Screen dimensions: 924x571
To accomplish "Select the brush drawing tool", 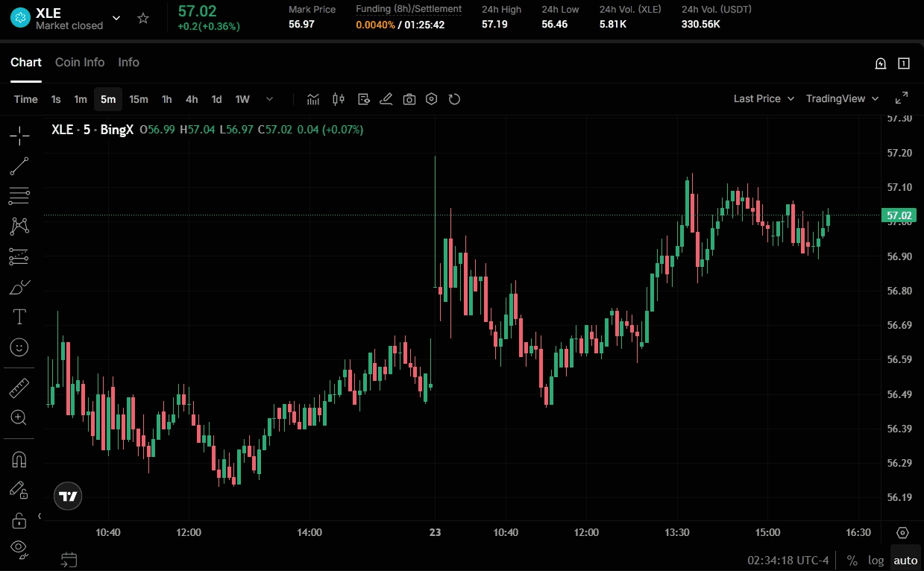I will coord(19,287).
